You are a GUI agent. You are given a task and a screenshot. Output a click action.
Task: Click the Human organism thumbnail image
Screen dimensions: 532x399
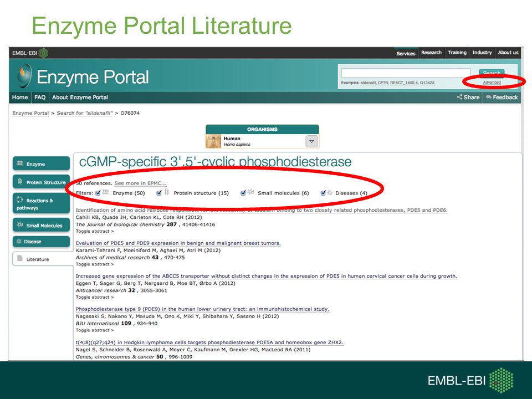(x=214, y=141)
